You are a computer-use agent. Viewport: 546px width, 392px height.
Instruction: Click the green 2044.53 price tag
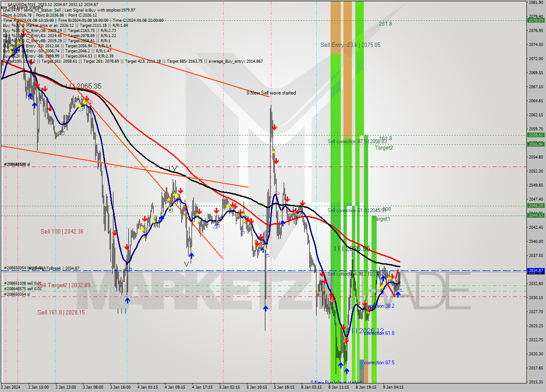536,215
